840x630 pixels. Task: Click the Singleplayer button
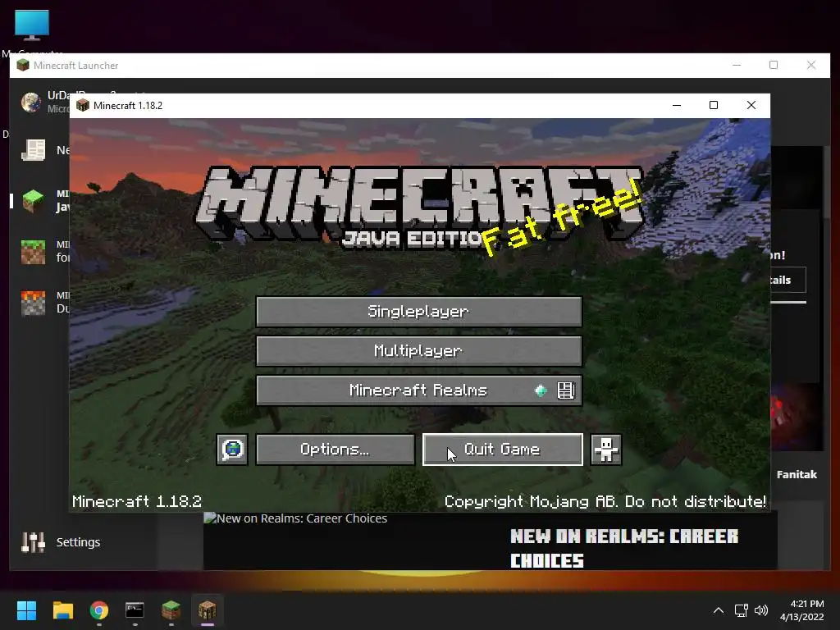419,311
